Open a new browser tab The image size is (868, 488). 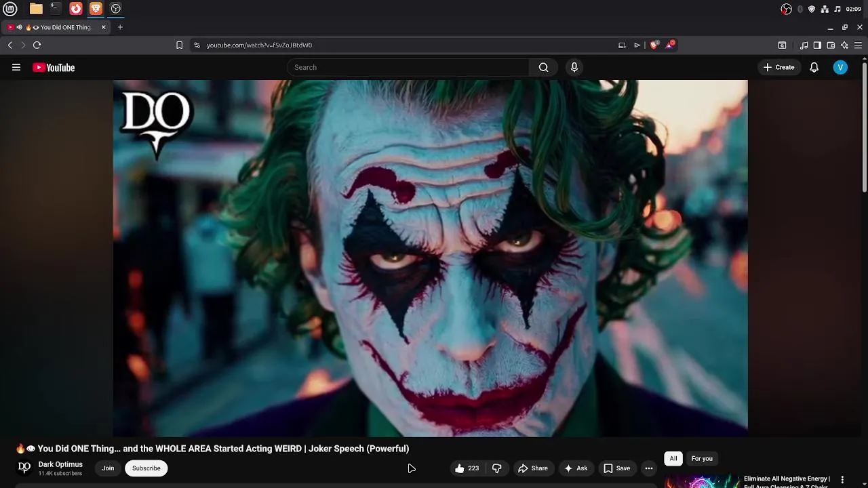pos(120,27)
